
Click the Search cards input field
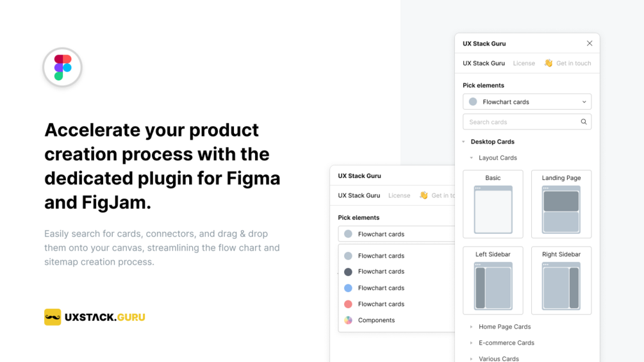[x=519, y=122]
